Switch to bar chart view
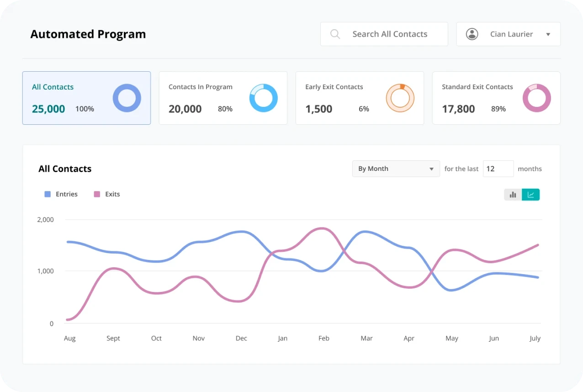 click(x=513, y=195)
